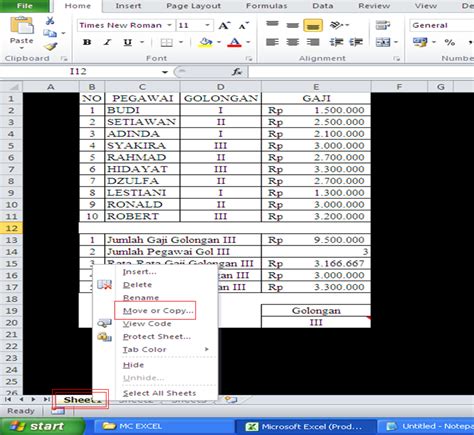This screenshot has height=435, width=474.
Task: Go to the first sheet with navigation arrow
Action: [x=8, y=399]
